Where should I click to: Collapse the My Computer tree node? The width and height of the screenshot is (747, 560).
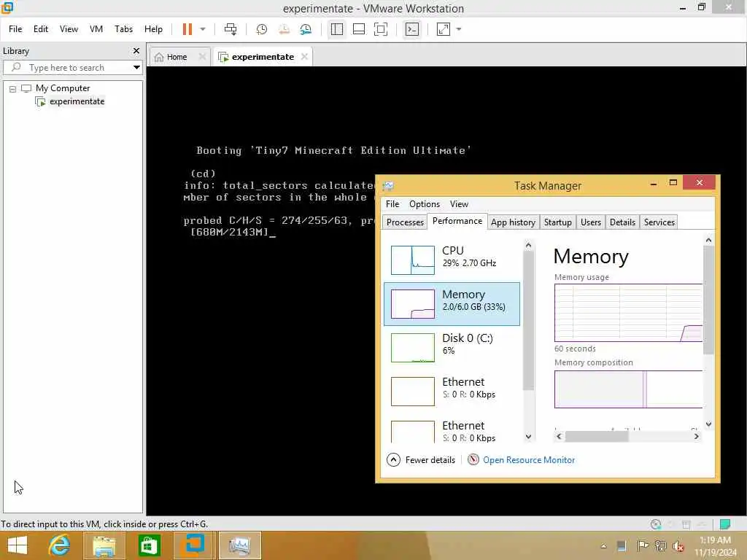click(x=13, y=88)
